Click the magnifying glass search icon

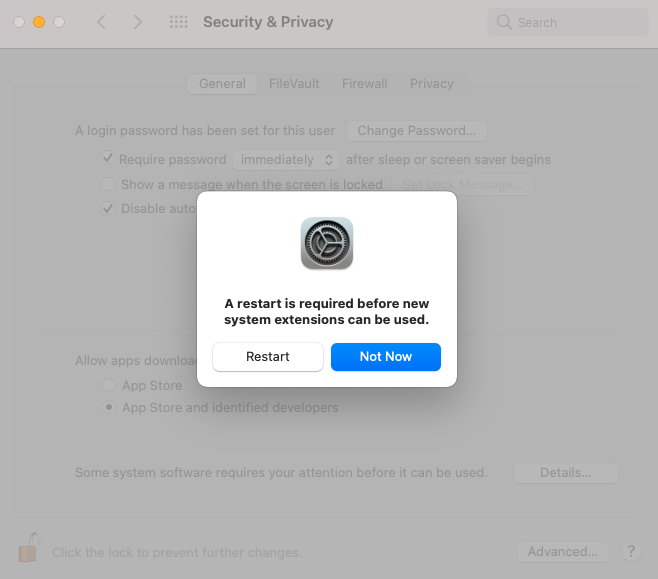click(504, 22)
